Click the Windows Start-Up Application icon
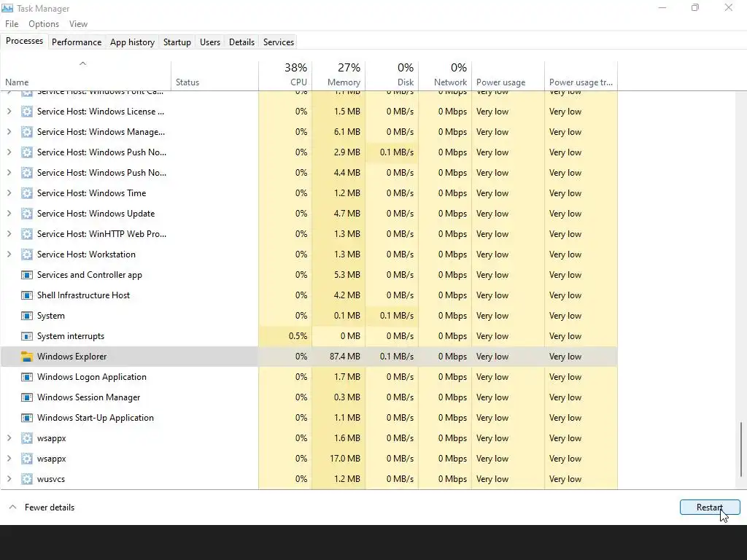The image size is (747, 560). tap(27, 418)
